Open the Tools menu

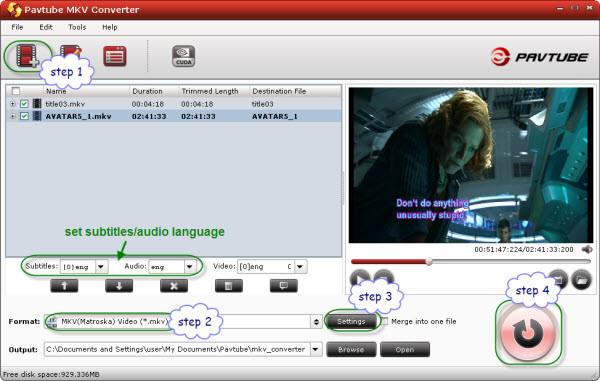click(77, 27)
